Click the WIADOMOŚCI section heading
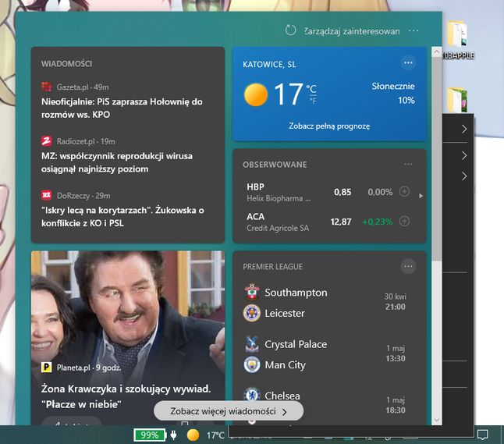The height and width of the screenshot is (444, 504). tap(66, 64)
